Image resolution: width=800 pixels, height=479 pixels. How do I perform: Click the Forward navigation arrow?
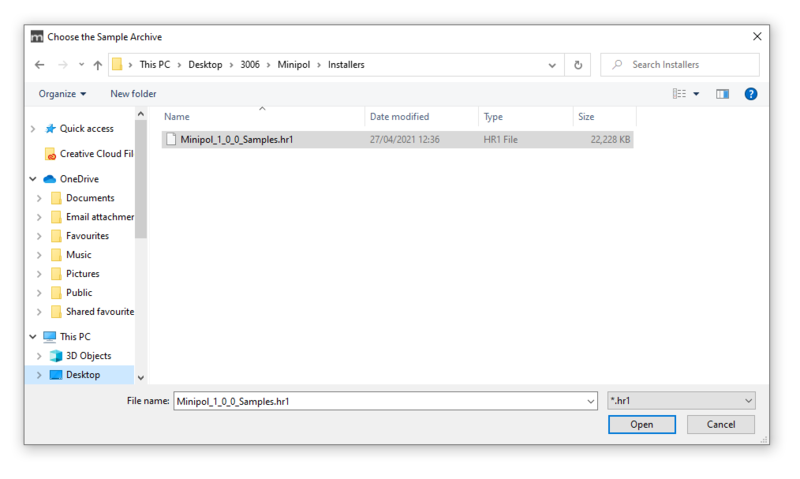click(x=63, y=65)
